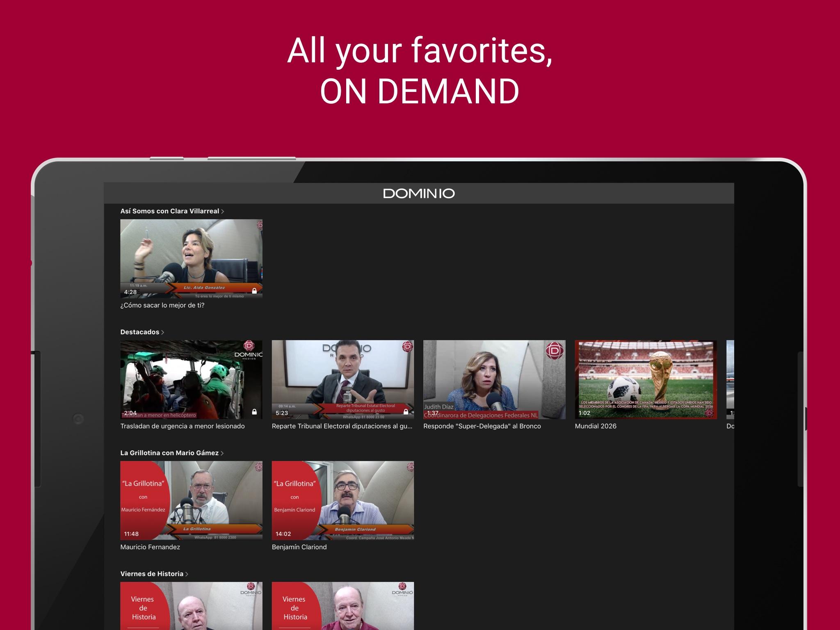
Task: Play Mauricio Fernández Grillotina episode thumbnail
Action: (191, 500)
